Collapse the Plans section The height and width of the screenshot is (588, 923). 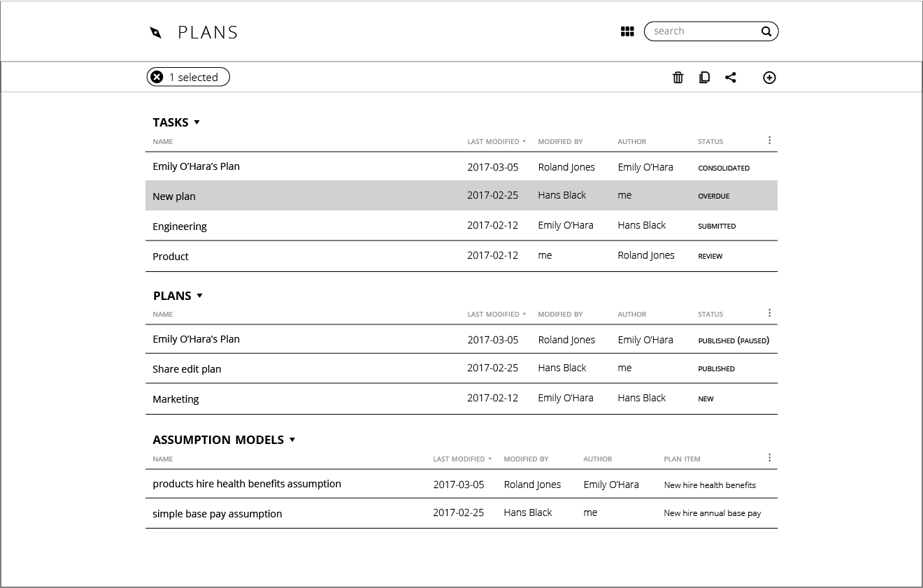(199, 296)
